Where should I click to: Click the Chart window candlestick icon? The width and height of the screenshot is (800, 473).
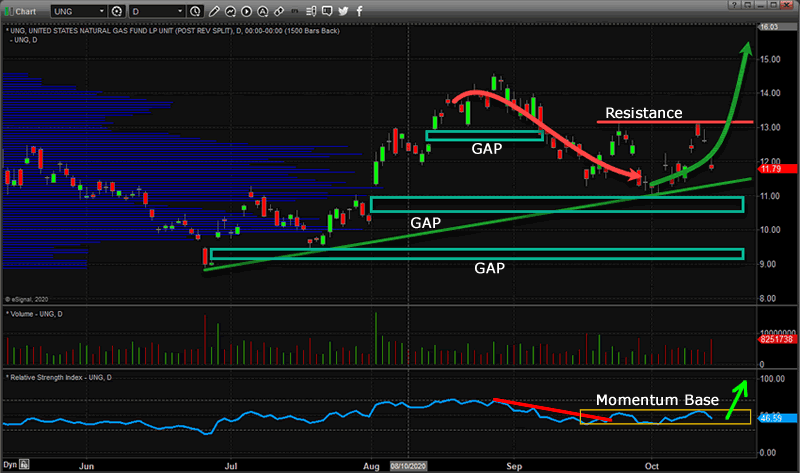(8, 11)
